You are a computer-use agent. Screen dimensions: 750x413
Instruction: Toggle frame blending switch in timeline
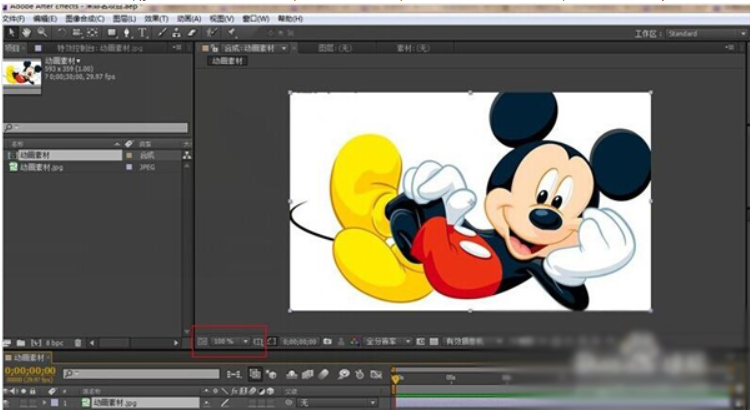[307, 374]
